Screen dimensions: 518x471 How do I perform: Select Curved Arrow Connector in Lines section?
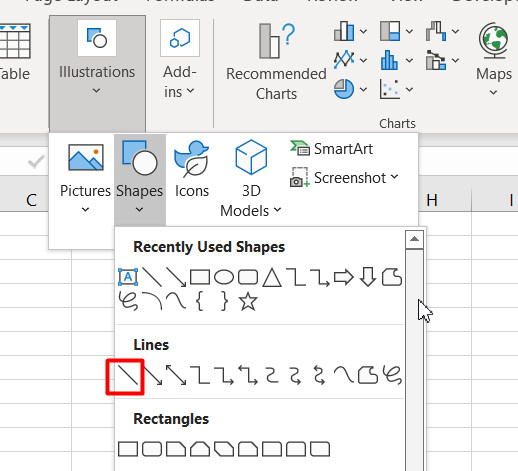(295, 375)
